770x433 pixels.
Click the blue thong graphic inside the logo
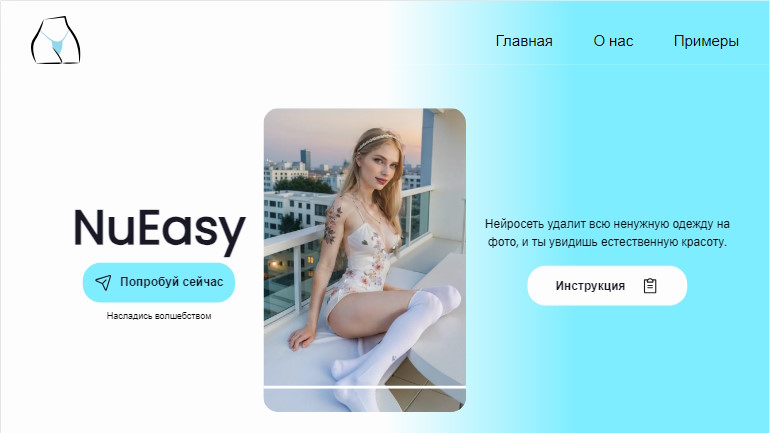pos(55,42)
